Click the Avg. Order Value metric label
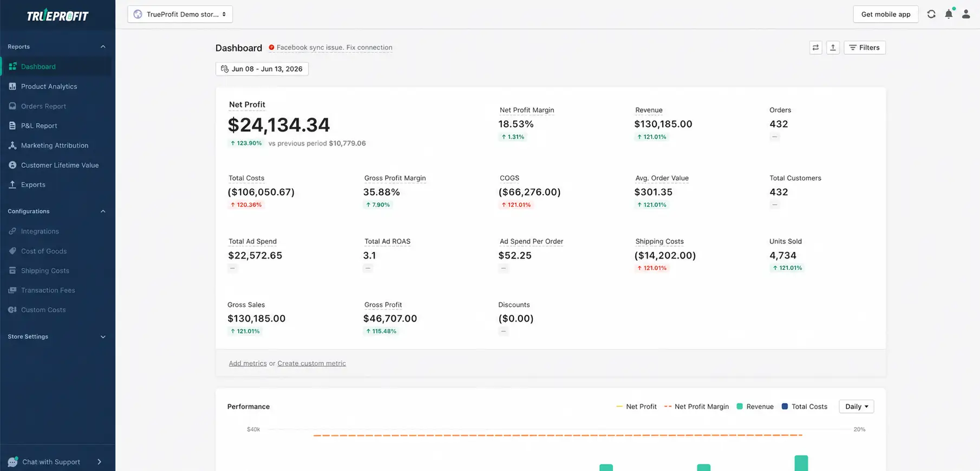This screenshot has height=471, width=980. [662, 178]
